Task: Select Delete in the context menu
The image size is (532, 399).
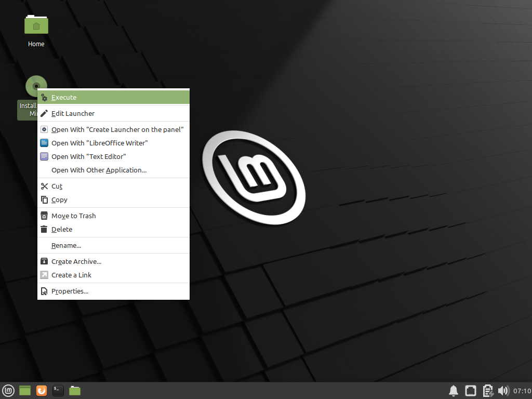Action: [x=113, y=229]
